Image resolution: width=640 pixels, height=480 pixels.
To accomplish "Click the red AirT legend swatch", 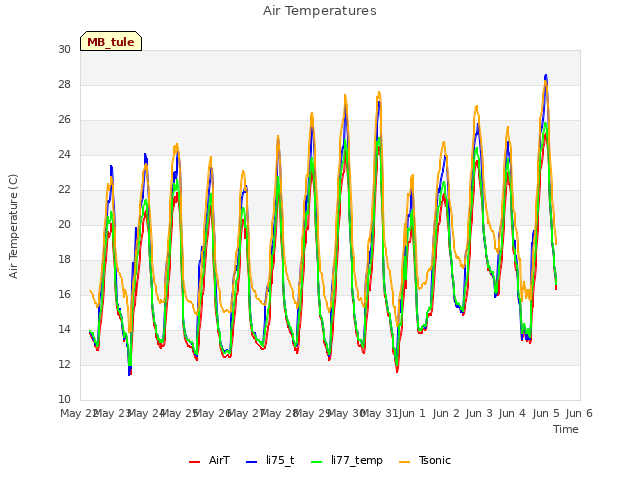I will coord(195,462).
